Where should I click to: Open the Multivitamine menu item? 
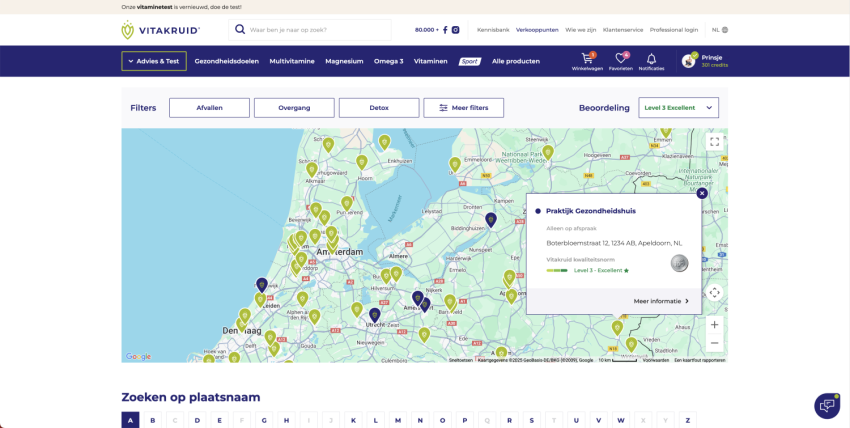point(292,61)
